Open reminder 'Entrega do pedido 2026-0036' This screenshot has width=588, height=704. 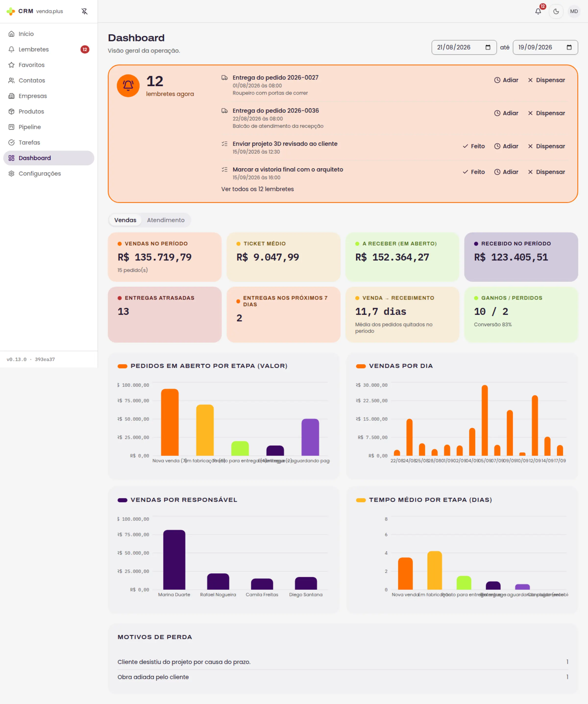click(x=276, y=111)
